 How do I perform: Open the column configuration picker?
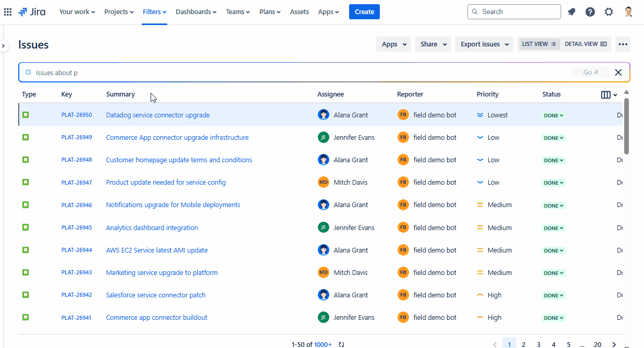(609, 94)
